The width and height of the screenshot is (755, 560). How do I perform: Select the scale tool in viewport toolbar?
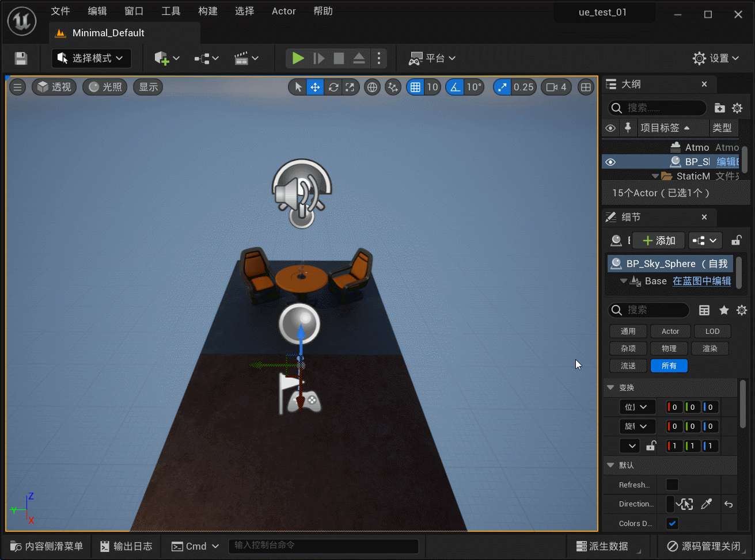tap(350, 87)
